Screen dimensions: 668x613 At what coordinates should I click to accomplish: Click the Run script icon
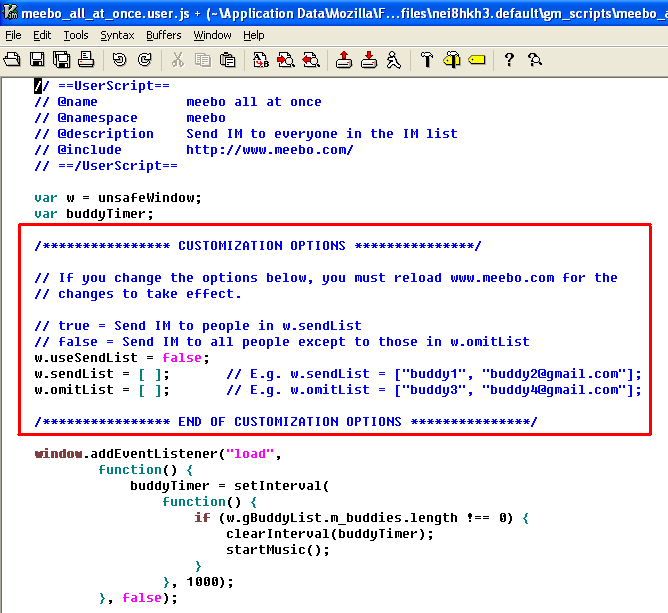pyautogui.click(x=394, y=60)
